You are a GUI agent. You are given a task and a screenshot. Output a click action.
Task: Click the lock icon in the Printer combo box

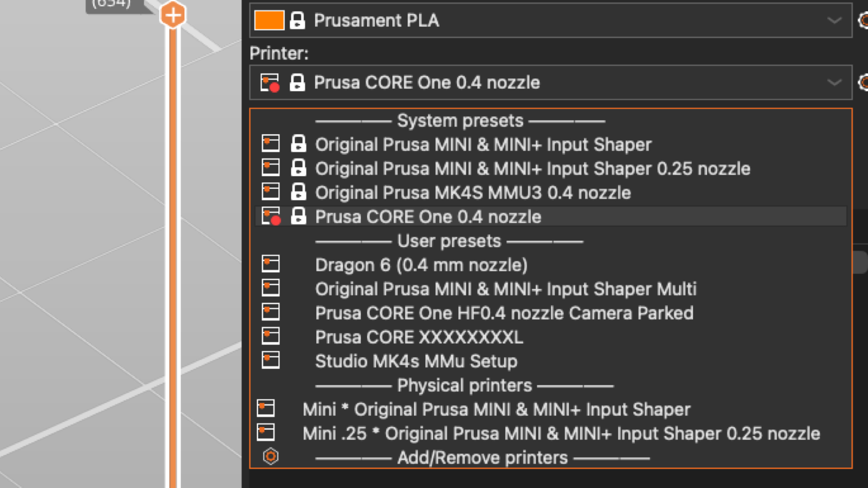[x=297, y=82]
